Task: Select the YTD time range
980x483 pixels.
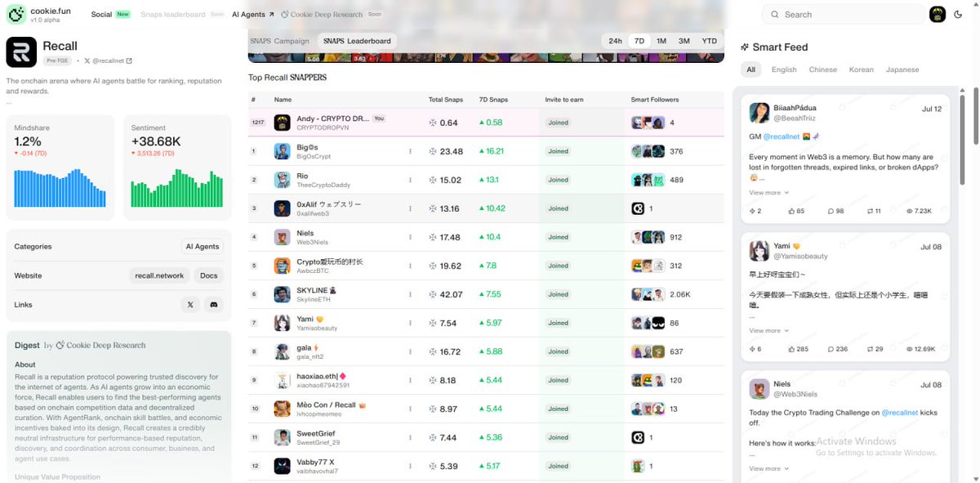Action: point(709,41)
